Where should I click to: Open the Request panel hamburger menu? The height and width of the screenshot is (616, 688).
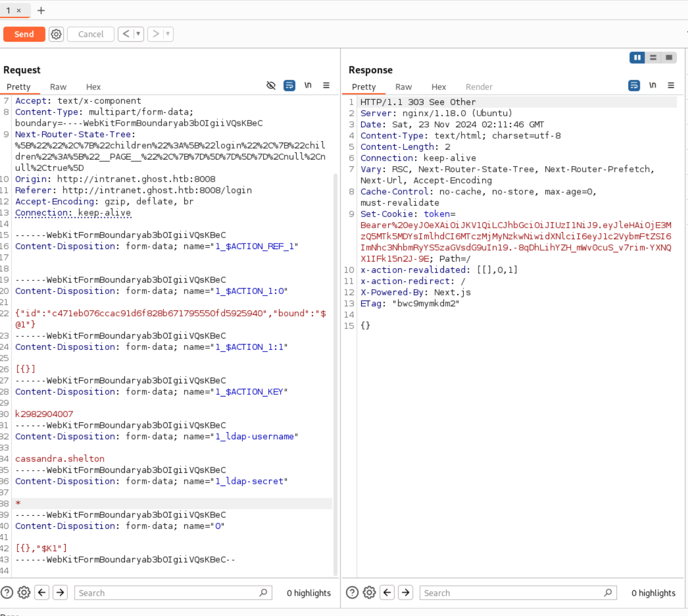tap(326, 86)
